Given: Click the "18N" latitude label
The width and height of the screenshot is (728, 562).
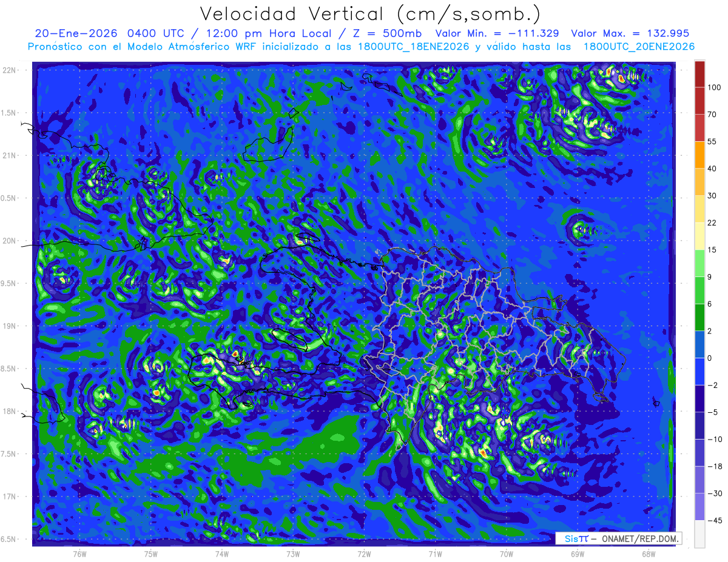Looking at the screenshot, I should coord(9,412).
